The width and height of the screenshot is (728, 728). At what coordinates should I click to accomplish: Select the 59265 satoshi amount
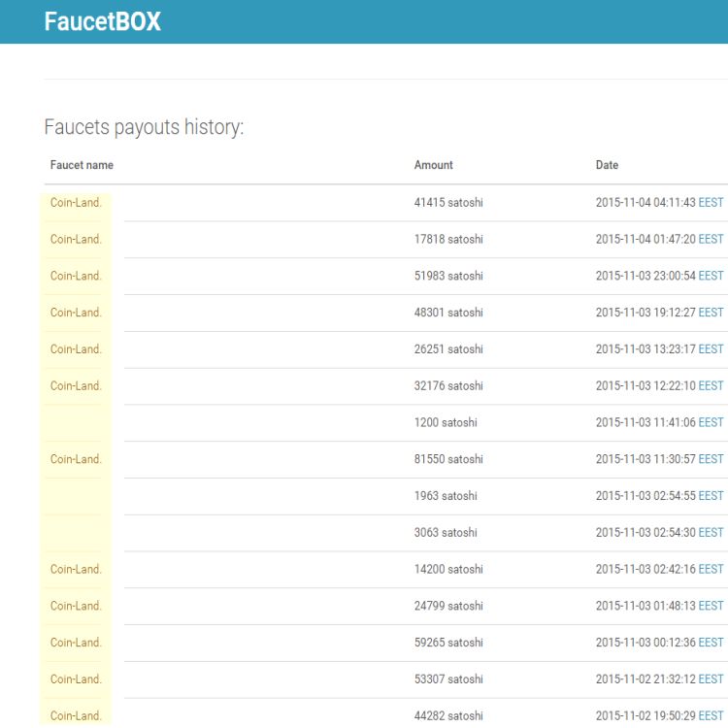click(x=448, y=643)
